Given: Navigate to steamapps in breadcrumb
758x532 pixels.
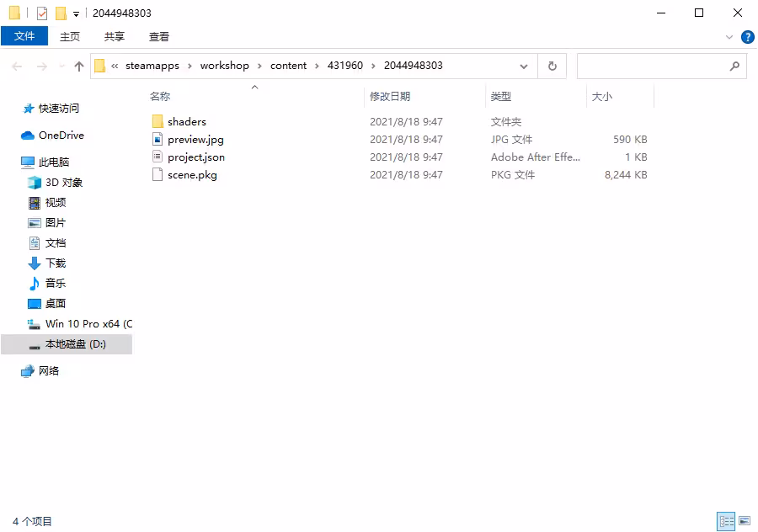Looking at the screenshot, I should point(152,66).
